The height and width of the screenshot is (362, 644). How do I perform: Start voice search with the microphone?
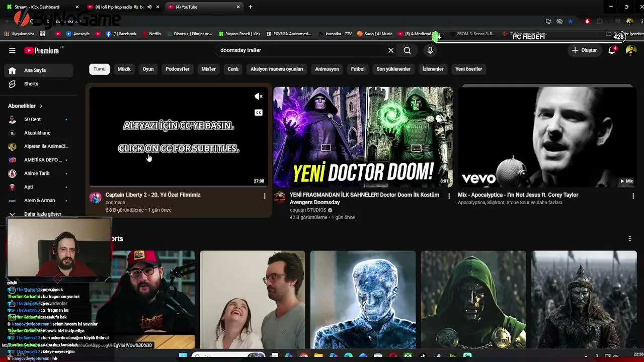click(430, 50)
